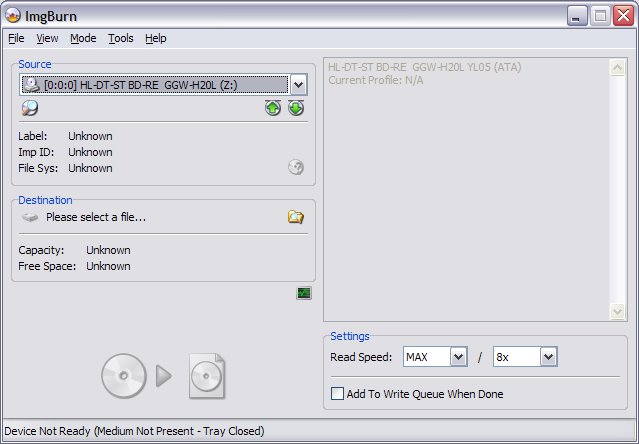Eject the tray with the green up arrow
Viewport: 639px width, 444px height.
coord(273,108)
